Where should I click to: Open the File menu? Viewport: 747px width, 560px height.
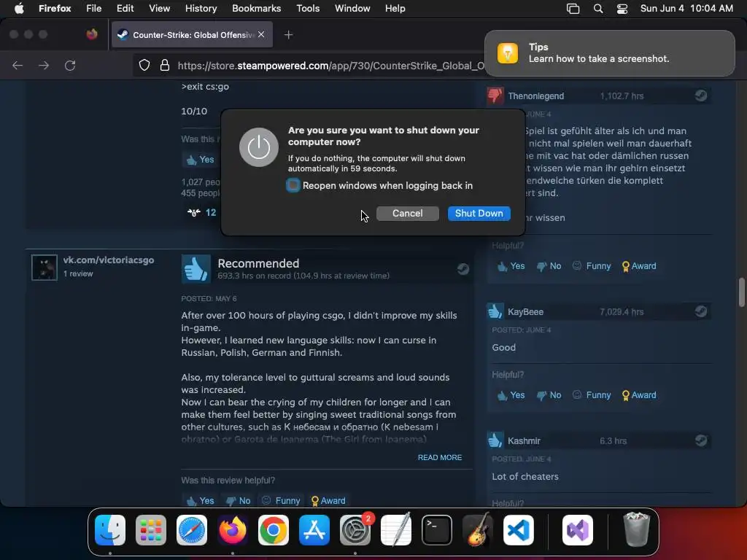[93, 8]
